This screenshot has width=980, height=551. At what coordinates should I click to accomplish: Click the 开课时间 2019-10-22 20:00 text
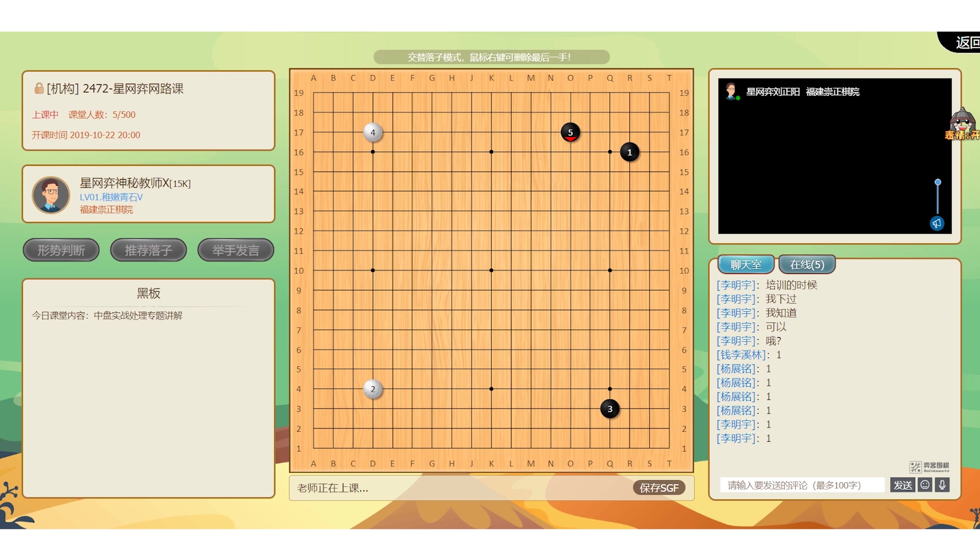86,135
